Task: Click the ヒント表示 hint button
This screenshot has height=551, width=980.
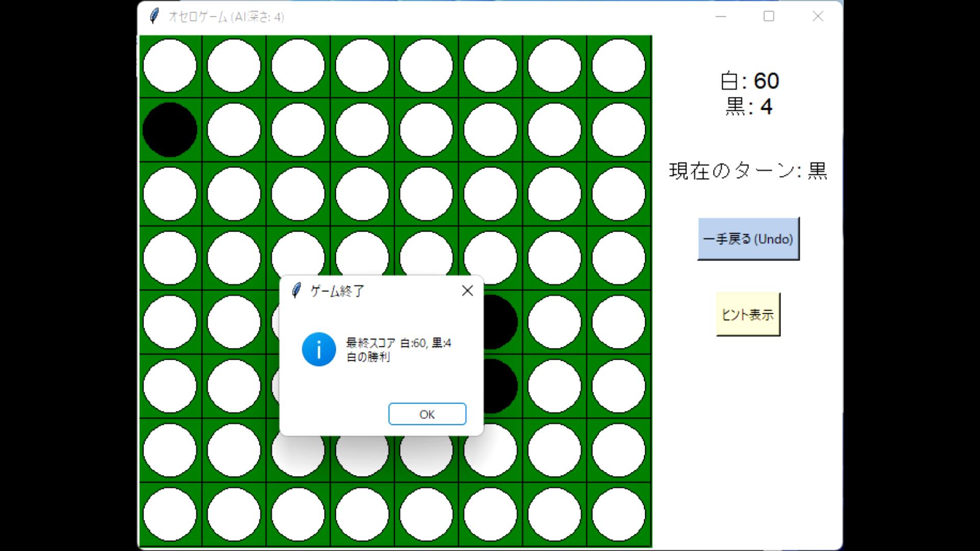Action: pyautogui.click(x=748, y=314)
